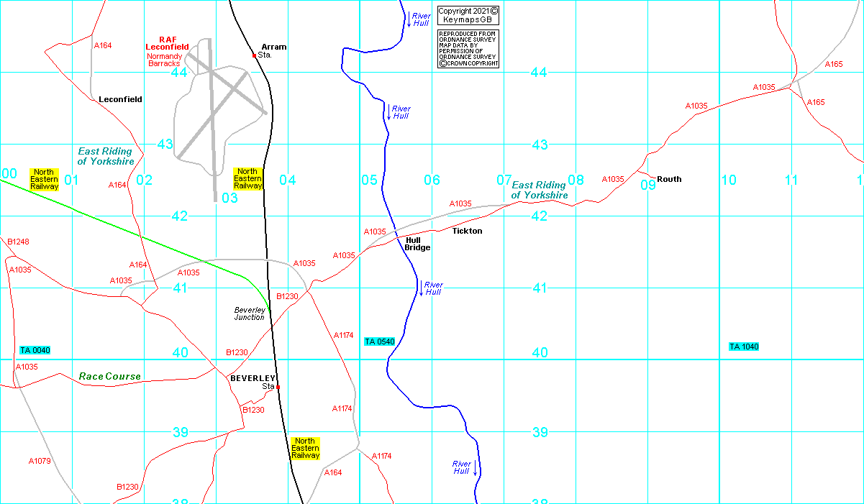Click the B1248 road label
Image resolution: width=864 pixels, height=504 pixels.
coord(18,242)
